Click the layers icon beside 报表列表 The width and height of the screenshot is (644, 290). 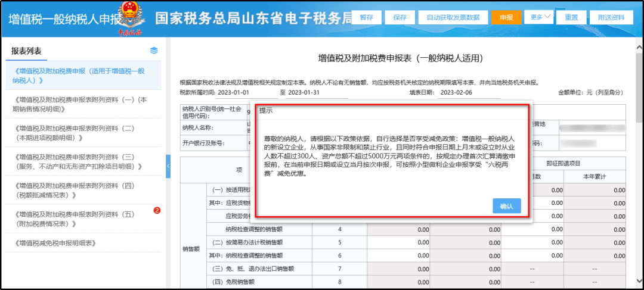point(154,51)
